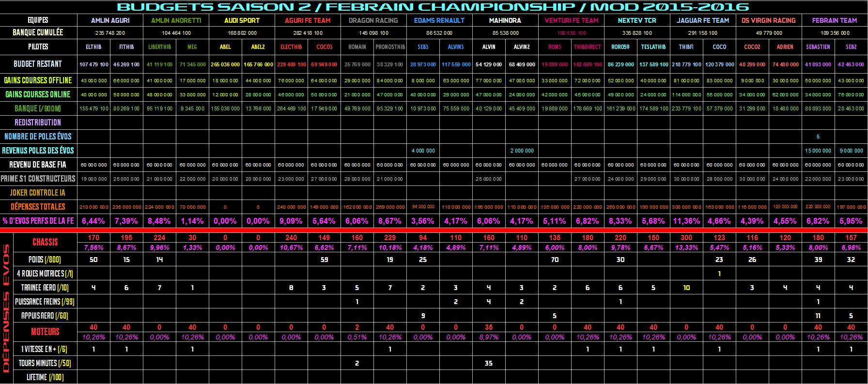Click the LIFETIME row label
Viewport: 868px width, 384px height.
[x=45, y=377]
